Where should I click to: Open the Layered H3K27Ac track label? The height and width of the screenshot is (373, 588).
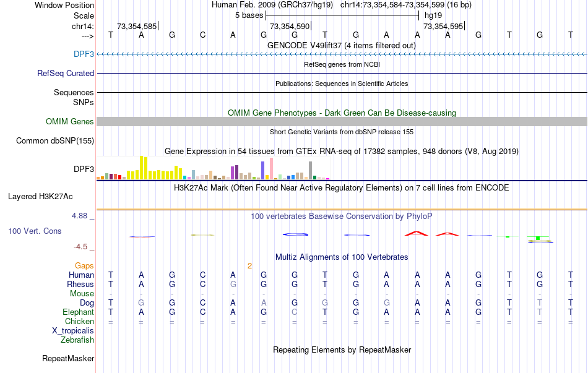40,197
